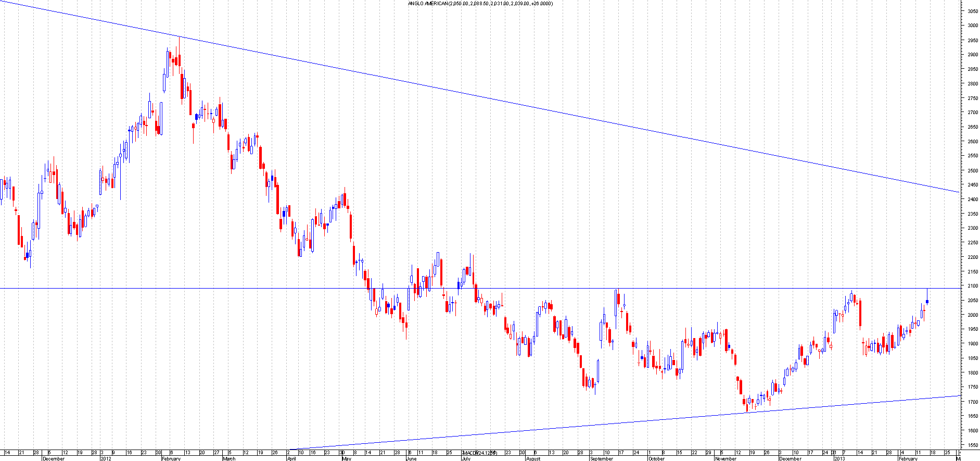Click the first December month label
980x461 pixels.
54,459
